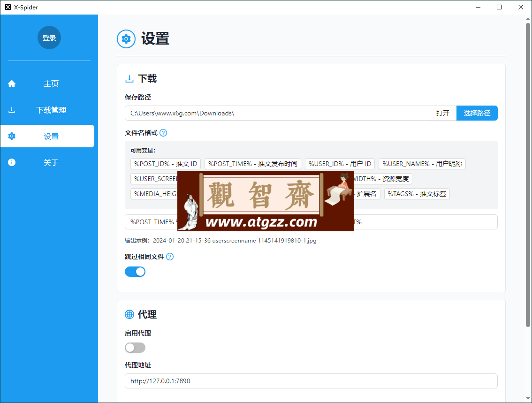
Task: Click the download tray icon in sidebar
Action: click(x=12, y=110)
